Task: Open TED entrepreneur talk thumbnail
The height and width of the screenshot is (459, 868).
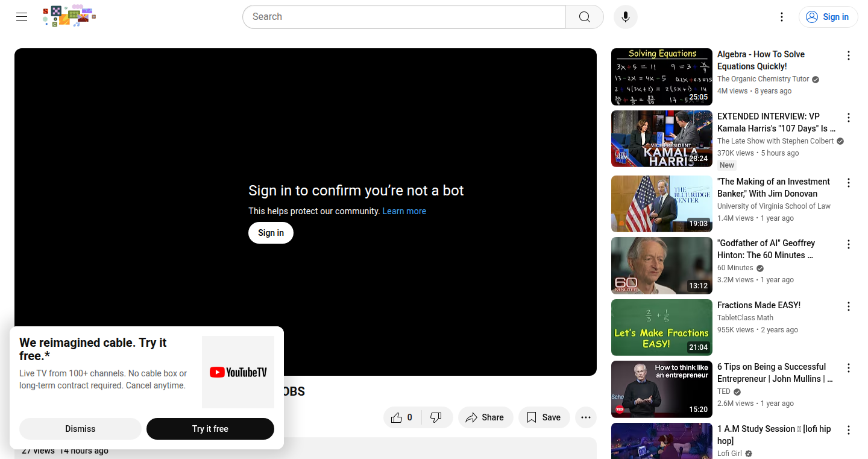Action: (662, 389)
